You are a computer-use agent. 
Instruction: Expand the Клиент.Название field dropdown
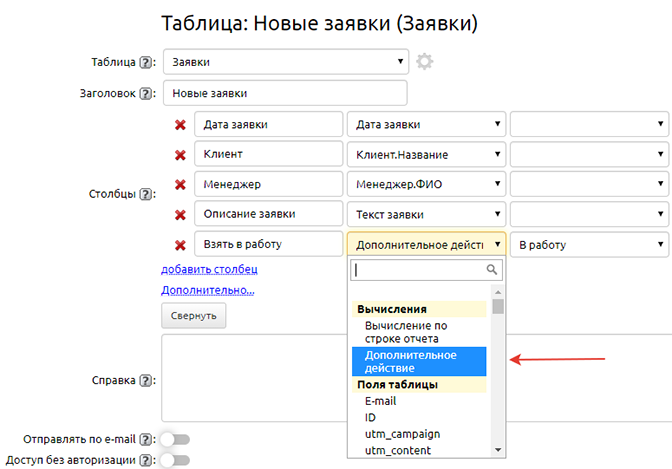tap(427, 155)
